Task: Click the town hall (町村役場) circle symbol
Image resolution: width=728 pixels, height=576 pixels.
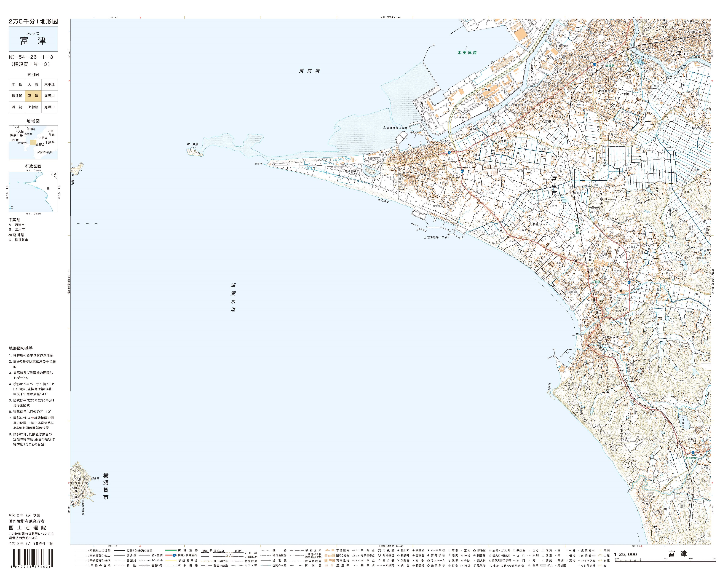Action: click(x=380, y=555)
